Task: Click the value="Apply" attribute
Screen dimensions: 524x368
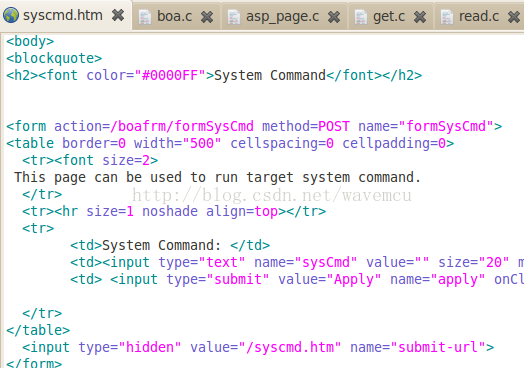Action: 330,280
